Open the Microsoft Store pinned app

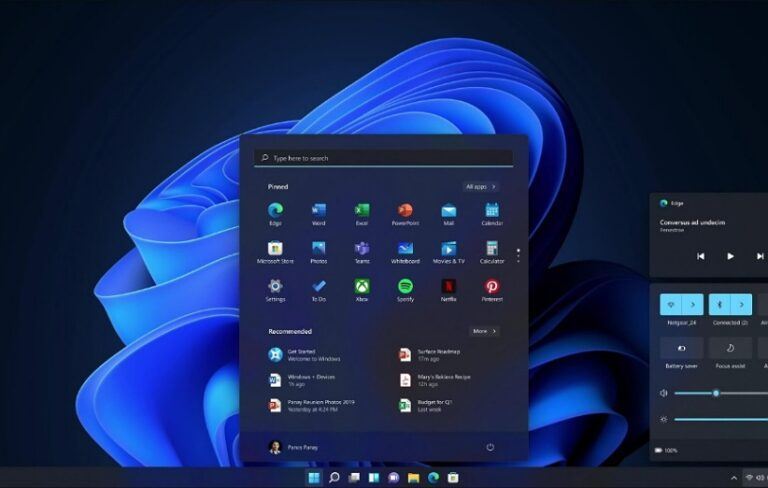pyautogui.click(x=275, y=248)
